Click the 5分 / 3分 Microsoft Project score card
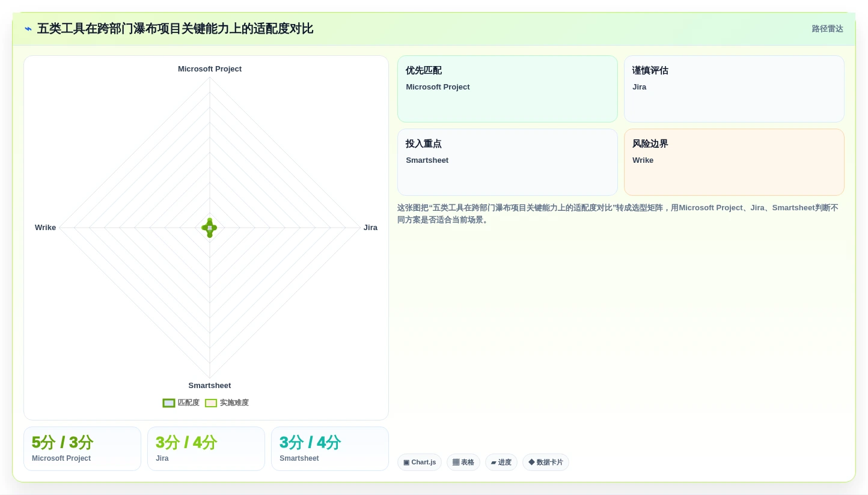 click(82, 449)
